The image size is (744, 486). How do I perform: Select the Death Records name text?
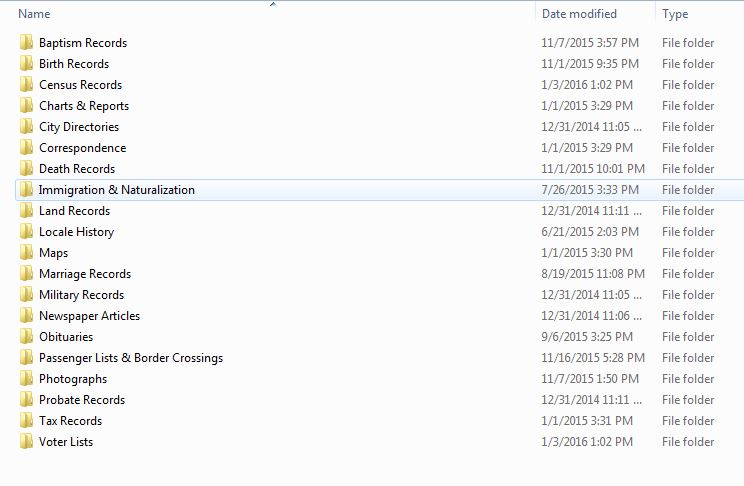coord(77,168)
